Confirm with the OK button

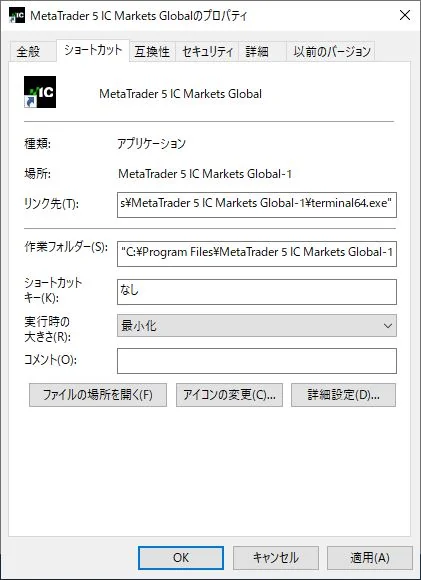tap(181, 558)
